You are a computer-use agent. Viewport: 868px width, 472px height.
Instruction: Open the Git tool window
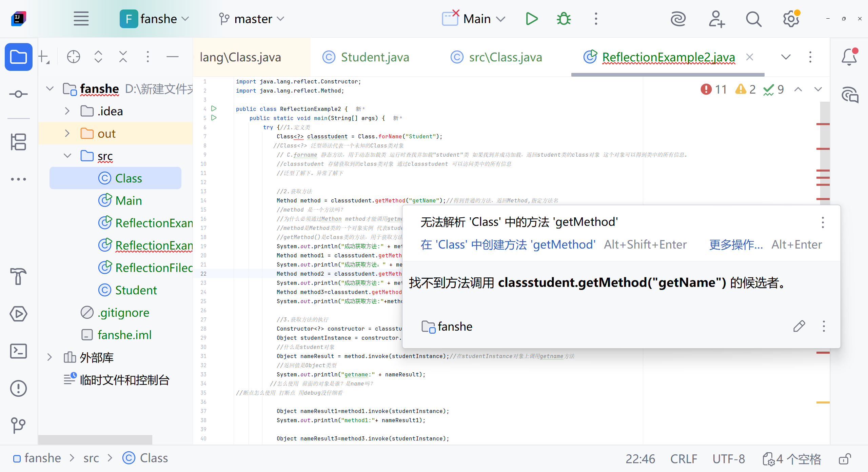point(18,425)
